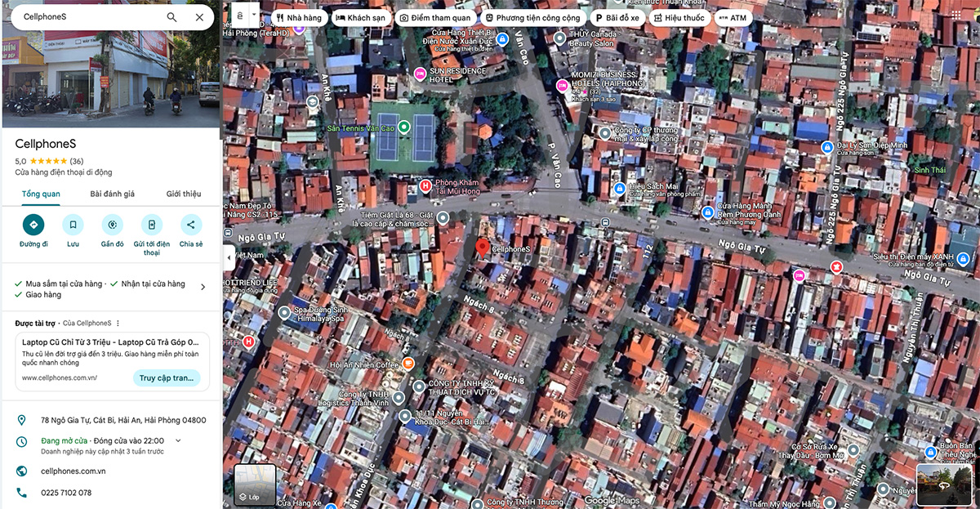Click the Hiệu Sách Mai marker

(x=619, y=190)
